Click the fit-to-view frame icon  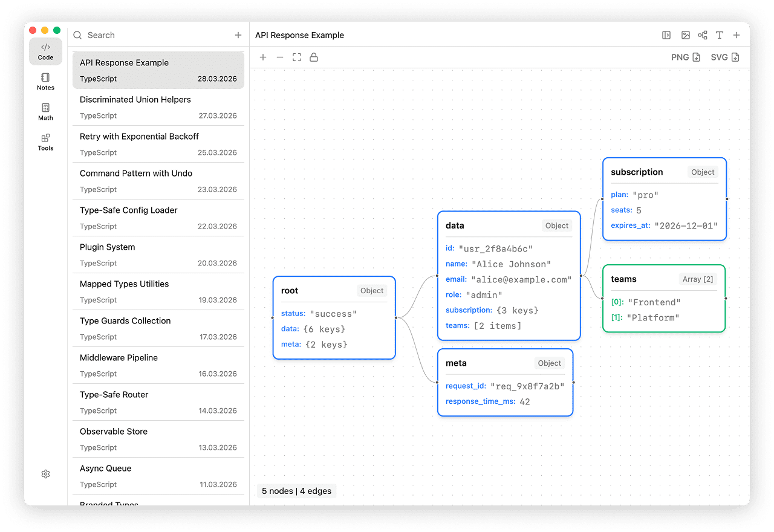pos(297,57)
